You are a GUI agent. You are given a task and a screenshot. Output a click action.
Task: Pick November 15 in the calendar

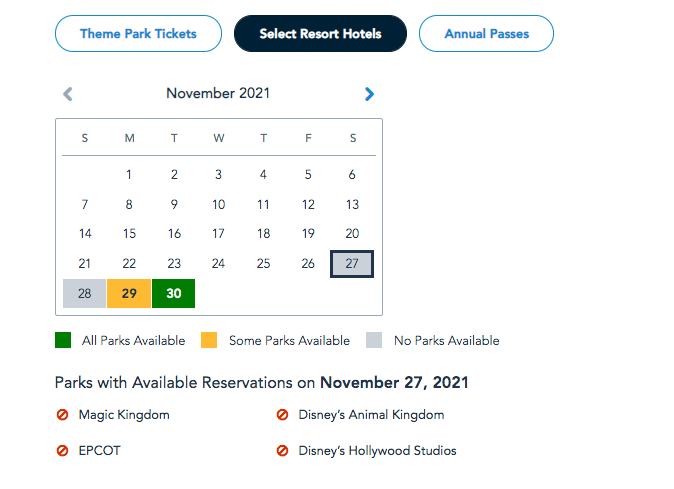click(x=129, y=234)
